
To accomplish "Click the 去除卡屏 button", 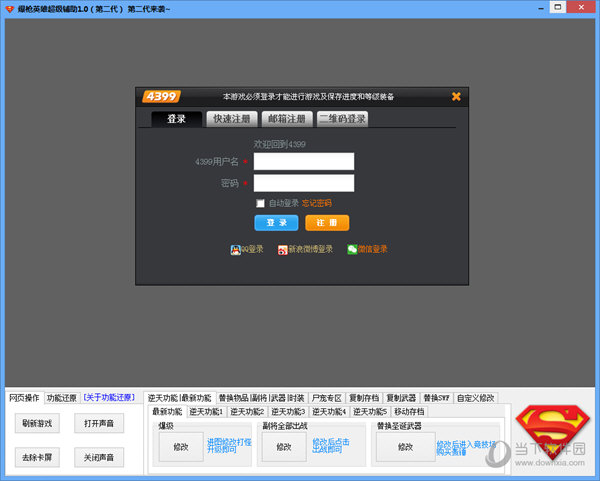I will coord(37,457).
